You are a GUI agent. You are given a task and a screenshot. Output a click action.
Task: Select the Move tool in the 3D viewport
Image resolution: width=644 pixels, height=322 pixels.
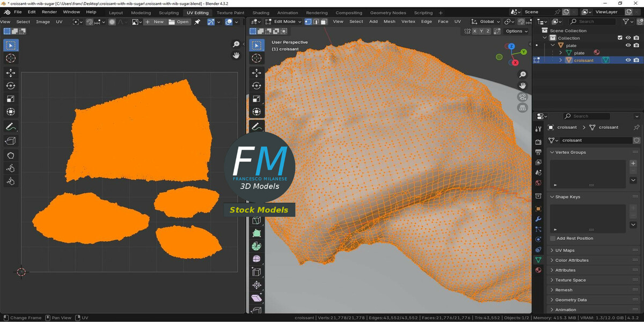(257, 72)
